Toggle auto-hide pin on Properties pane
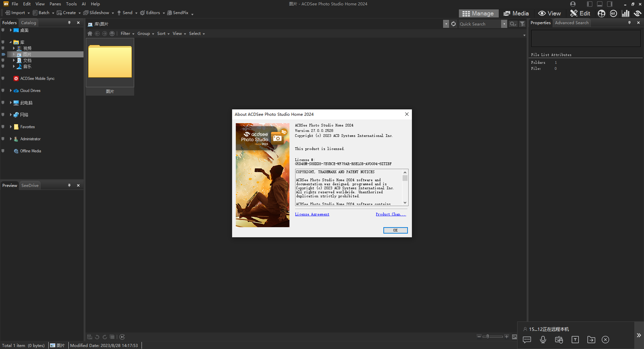The image size is (644, 349). tap(629, 23)
